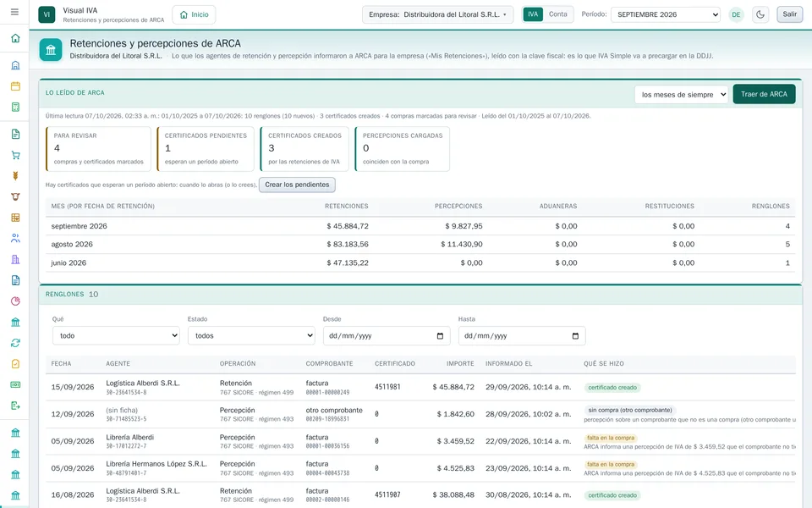
Task: Open the purple buildings sidebar icon
Action: pyautogui.click(x=15, y=259)
